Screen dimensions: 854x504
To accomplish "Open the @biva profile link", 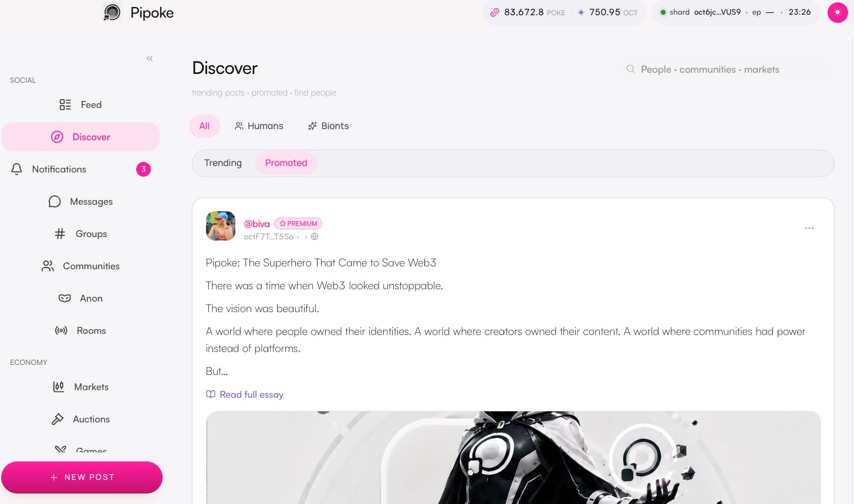I will point(256,224).
